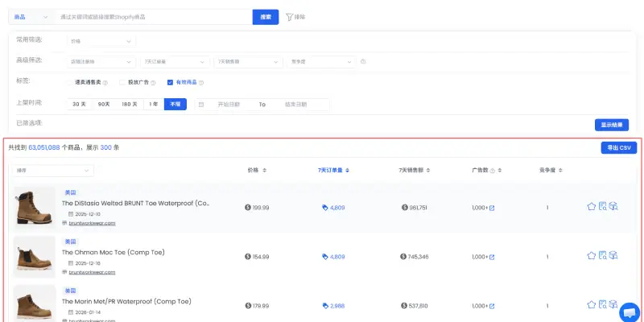Enable the 速卖通售卖 checkbox
This screenshot has height=322, width=644.
point(70,83)
